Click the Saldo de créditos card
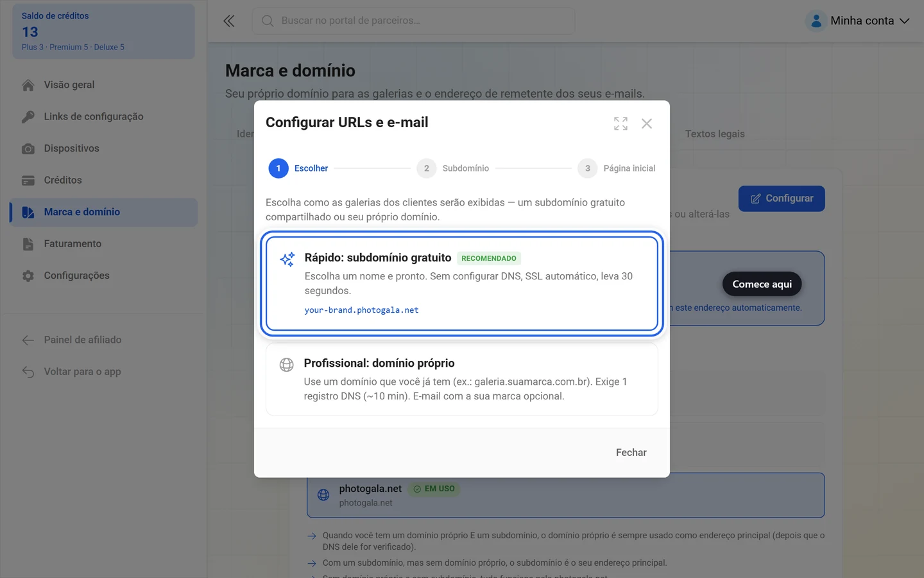 (104, 31)
